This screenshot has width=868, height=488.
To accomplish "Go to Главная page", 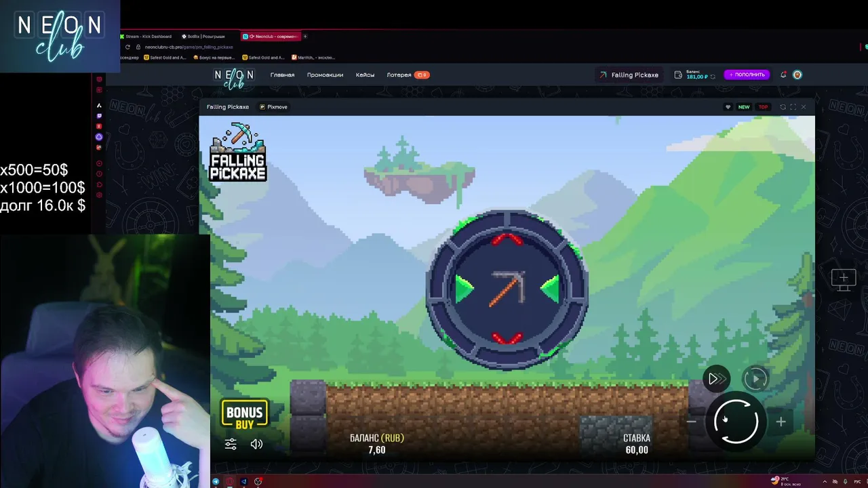I will click(x=282, y=75).
